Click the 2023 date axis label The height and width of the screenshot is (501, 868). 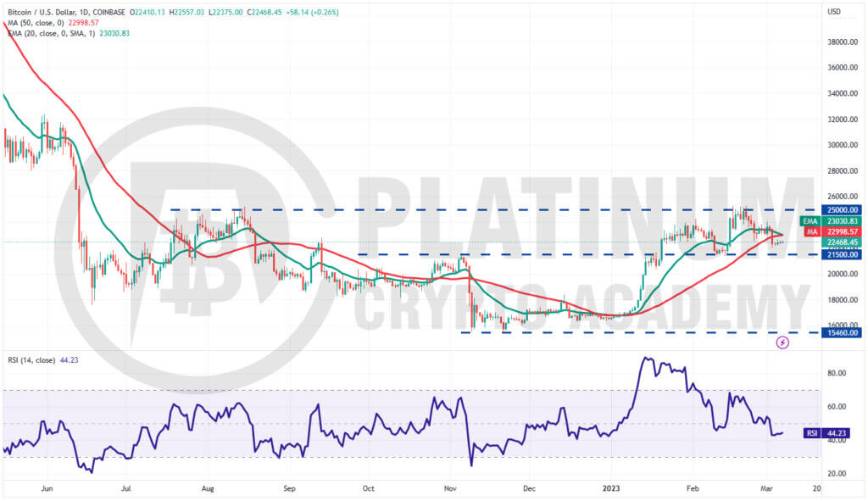point(611,488)
